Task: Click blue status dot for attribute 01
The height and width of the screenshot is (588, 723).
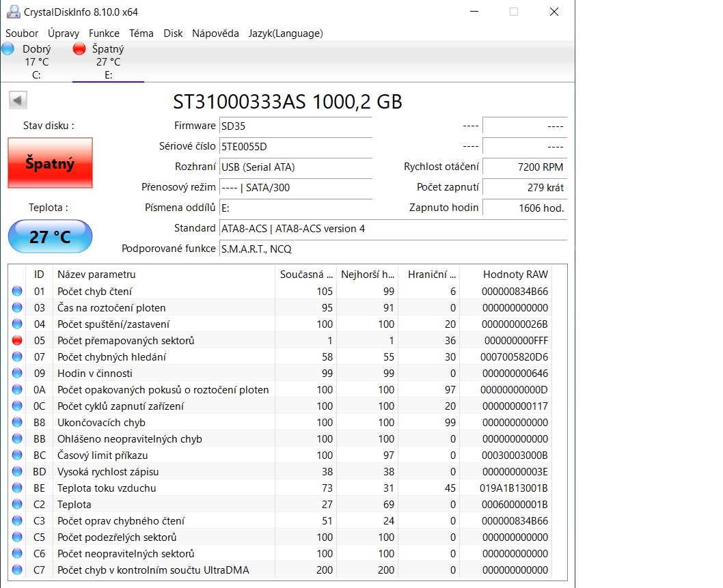Action: click(x=17, y=291)
